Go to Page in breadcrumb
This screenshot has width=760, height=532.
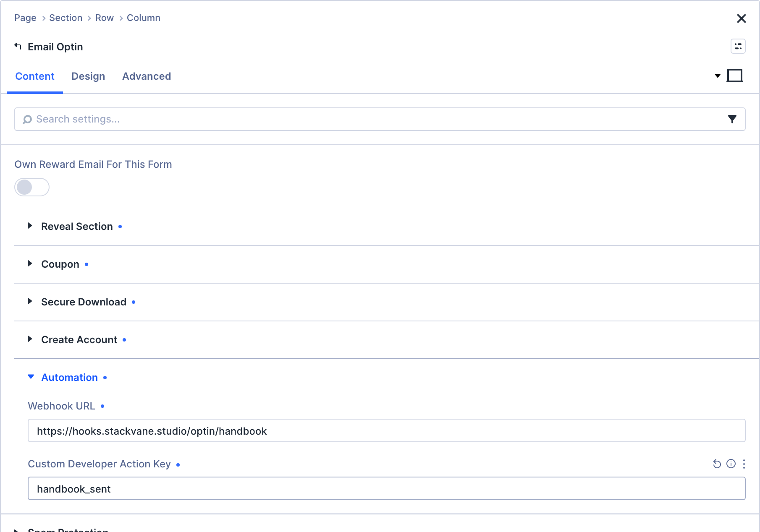click(25, 18)
